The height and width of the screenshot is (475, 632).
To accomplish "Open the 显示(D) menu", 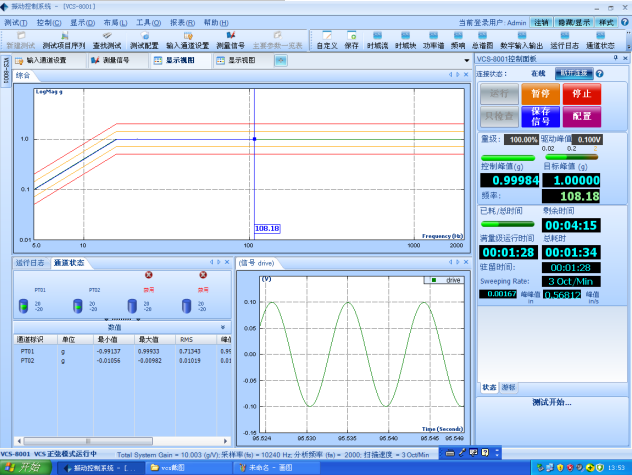I will [x=82, y=23].
